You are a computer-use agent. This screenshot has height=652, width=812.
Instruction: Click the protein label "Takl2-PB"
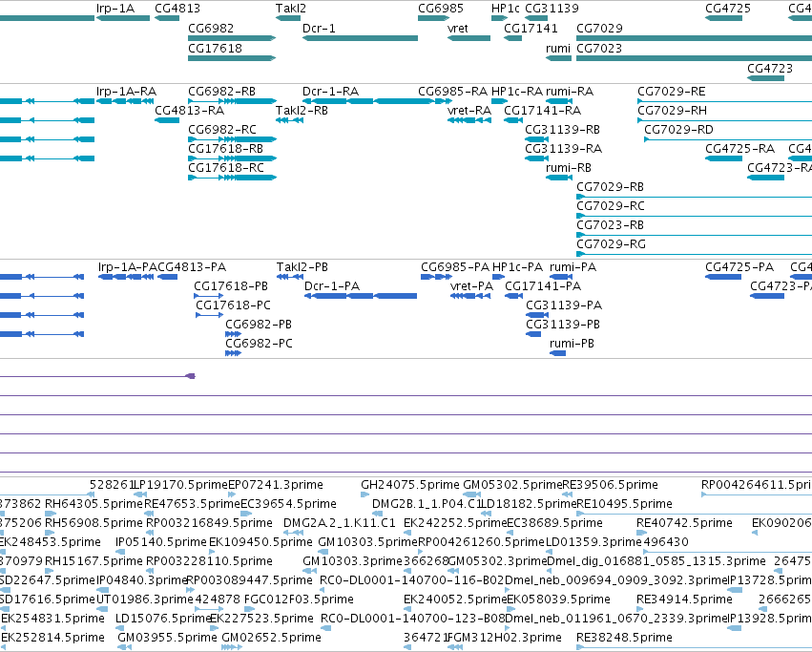point(302,267)
